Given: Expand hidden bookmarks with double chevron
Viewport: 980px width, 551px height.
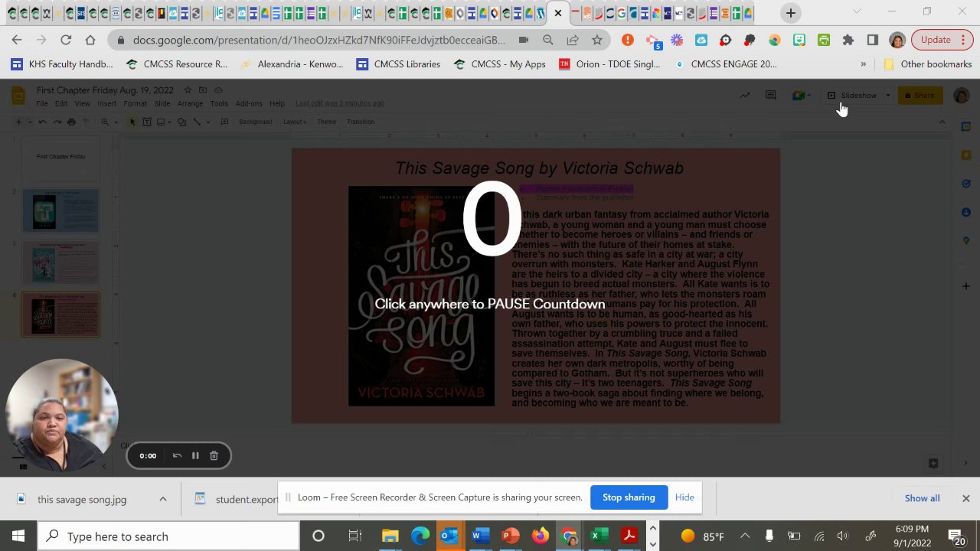Looking at the screenshot, I should point(863,64).
